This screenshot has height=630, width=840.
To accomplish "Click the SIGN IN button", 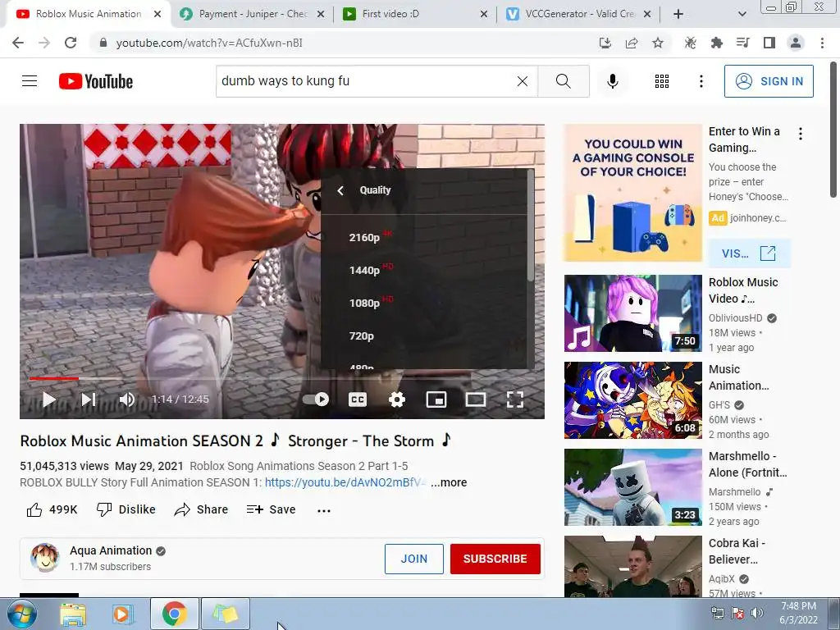I will point(769,81).
